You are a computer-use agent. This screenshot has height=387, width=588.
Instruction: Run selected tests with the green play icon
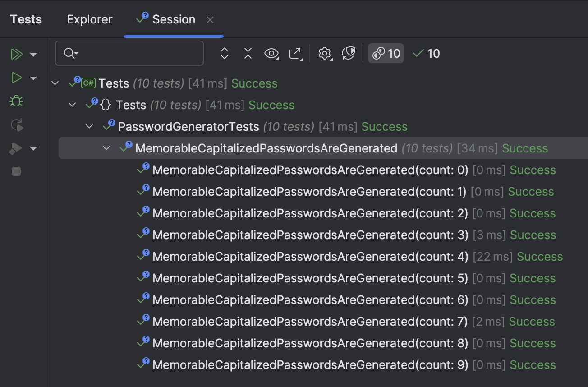click(16, 78)
